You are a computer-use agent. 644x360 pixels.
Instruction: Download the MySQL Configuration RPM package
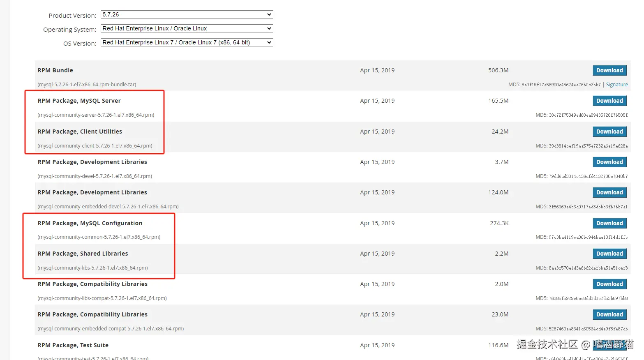pos(609,223)
